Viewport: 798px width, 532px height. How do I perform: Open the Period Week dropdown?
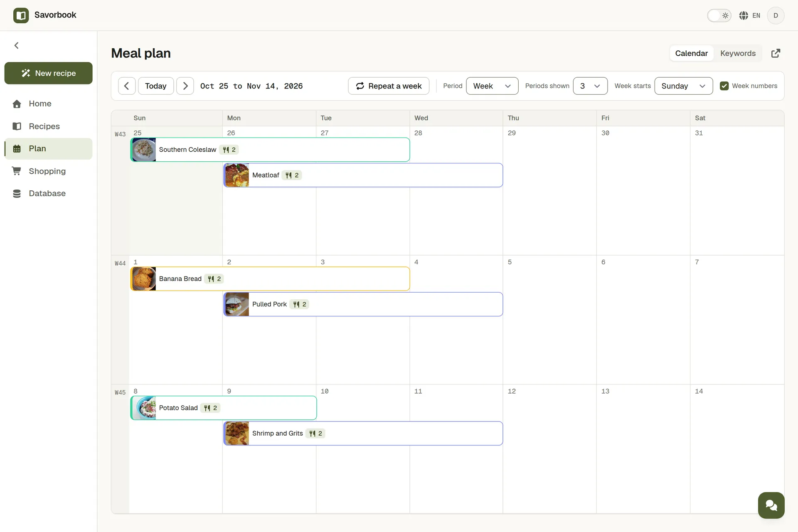[492, 86]
